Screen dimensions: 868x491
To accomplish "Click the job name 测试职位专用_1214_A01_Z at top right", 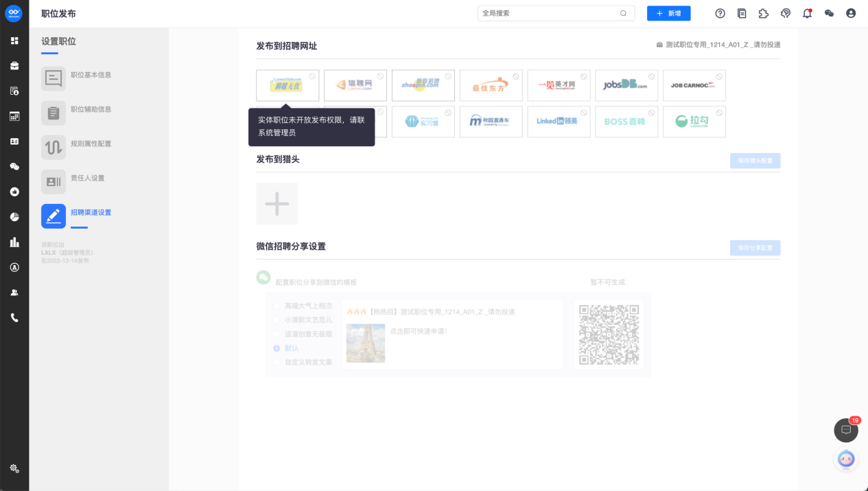I will tap(723, 45).
